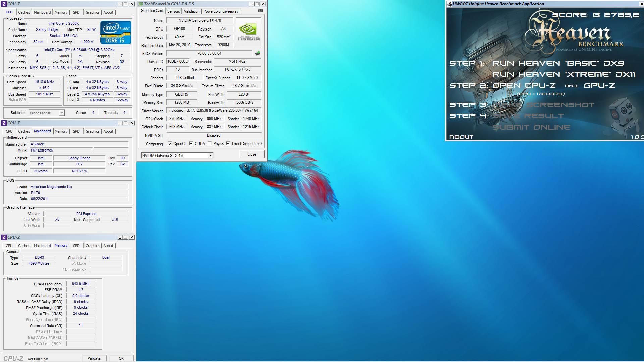
Task: Click GPU-Z link in Heaven step 2
Action: tap(599, 86)
